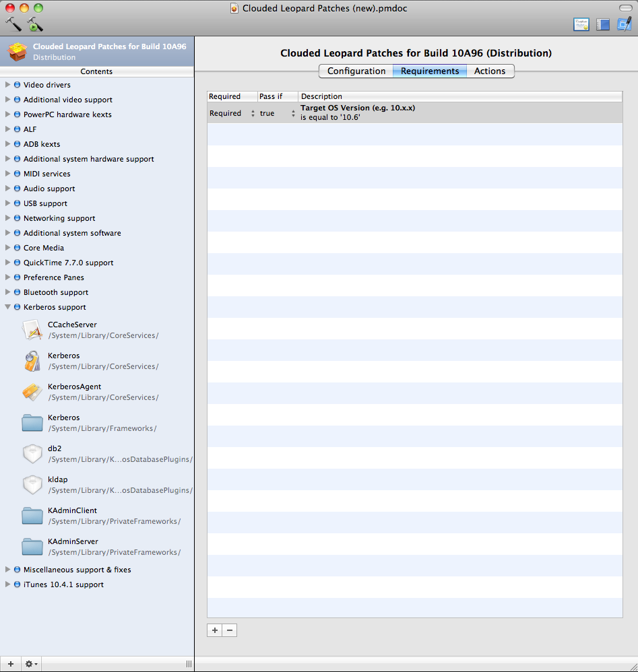
Task: Select Networking support item
Action: (x=59, y=218)
